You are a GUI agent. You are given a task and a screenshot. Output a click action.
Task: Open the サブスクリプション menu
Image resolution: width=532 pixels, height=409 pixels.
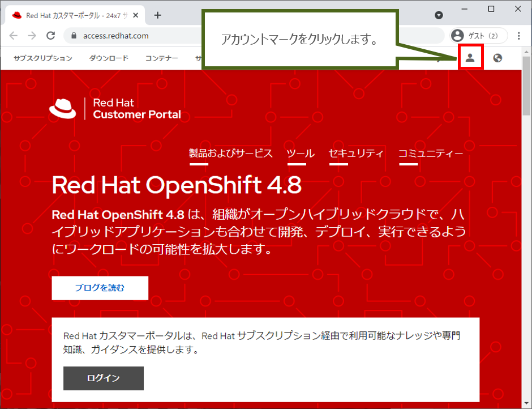[x=43, y=58]
